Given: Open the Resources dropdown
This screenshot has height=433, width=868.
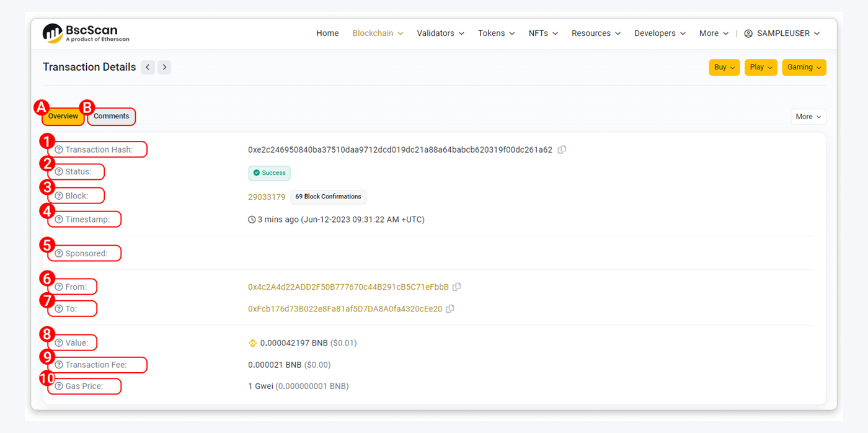Looking at the screenshot, I should pos(596,33).
